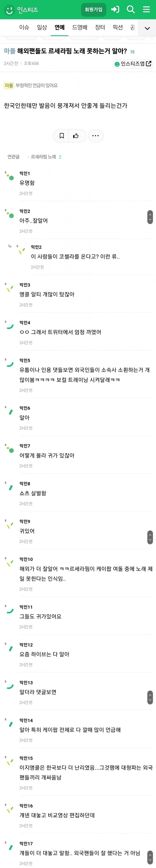Open the hamburger menu icon
Image resolution: width=156 pixels, height=868 pixels.
(146, 9)
